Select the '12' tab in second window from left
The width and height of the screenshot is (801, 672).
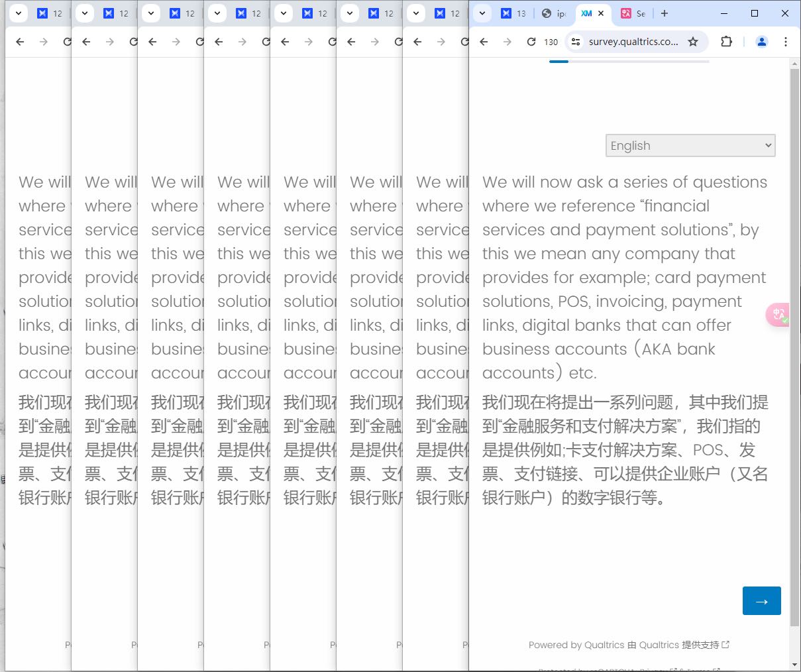[117, 13]
